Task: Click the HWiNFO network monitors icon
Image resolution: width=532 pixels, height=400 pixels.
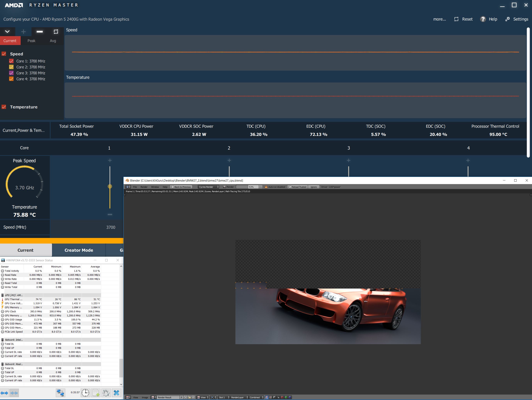Action: point(60,393)
